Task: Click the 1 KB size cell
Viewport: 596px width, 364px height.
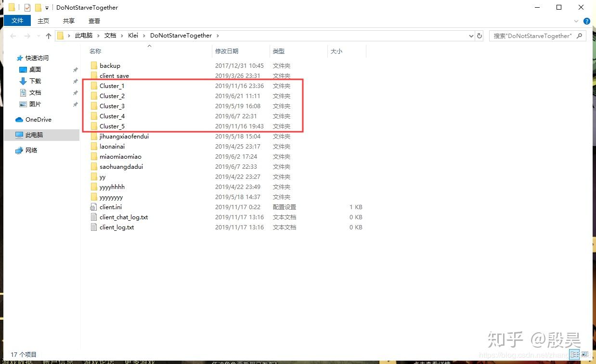Action: point(356,207)
